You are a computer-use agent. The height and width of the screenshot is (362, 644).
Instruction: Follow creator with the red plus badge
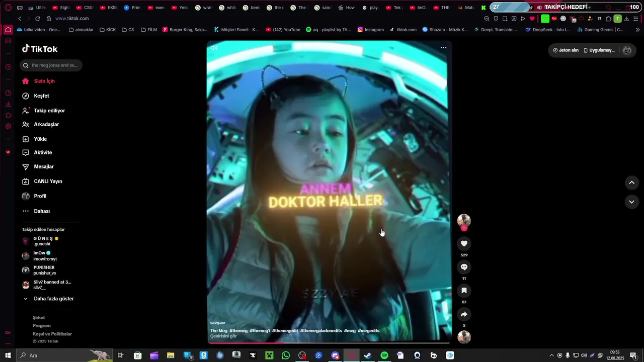tap(464, 228)
